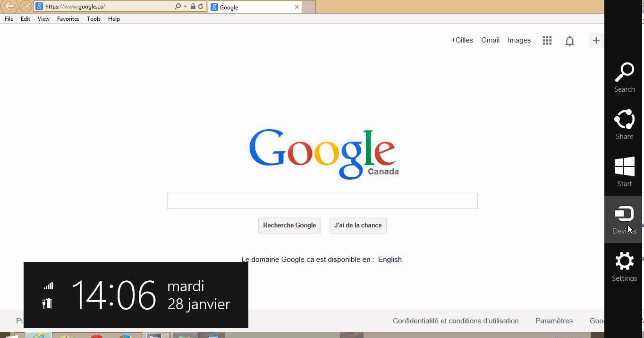Refresh the page using reload icon

point(201,7)
